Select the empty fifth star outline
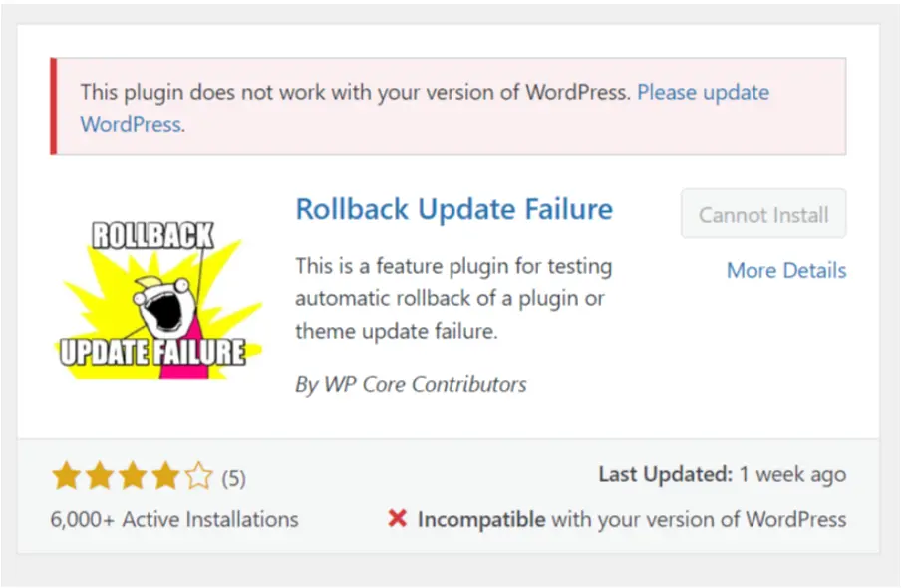This screenshot has height=588, width=903. coord(196,476)
